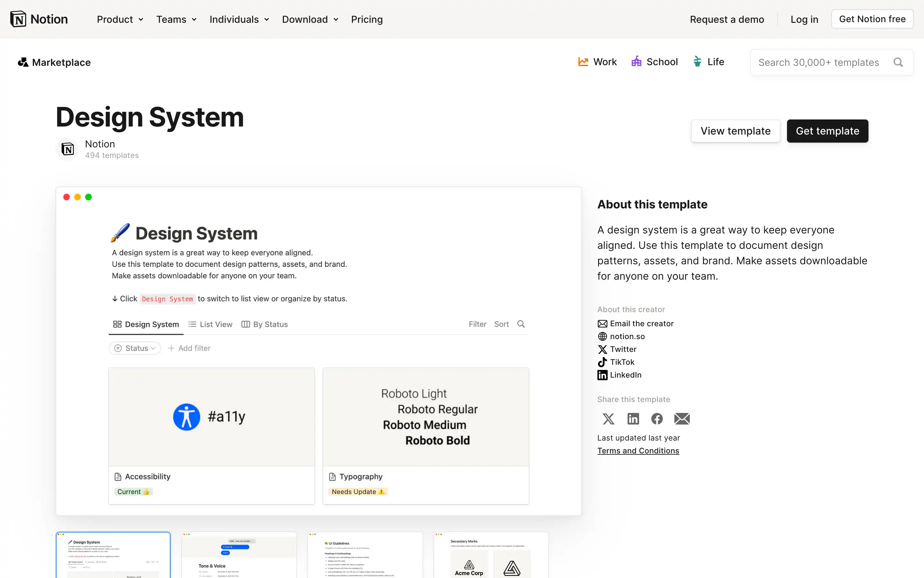This screenshot has width=924, height=578.
Task: Click the Current status tag
Action: click(x=133, y=492)
